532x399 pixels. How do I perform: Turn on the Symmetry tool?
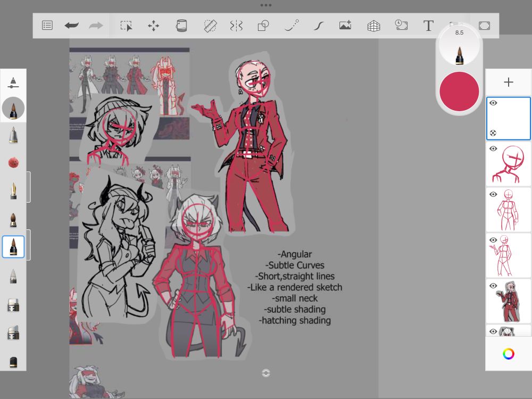click(x=236, y=26)
